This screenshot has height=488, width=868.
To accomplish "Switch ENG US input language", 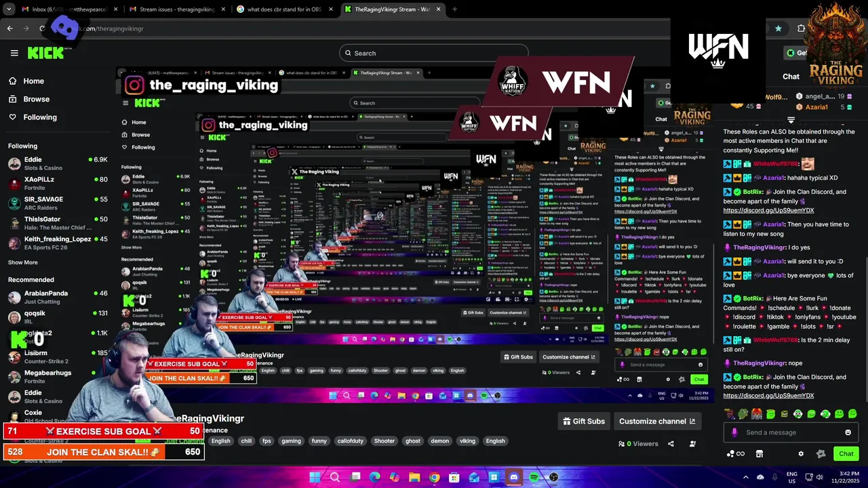I will 792,477.
